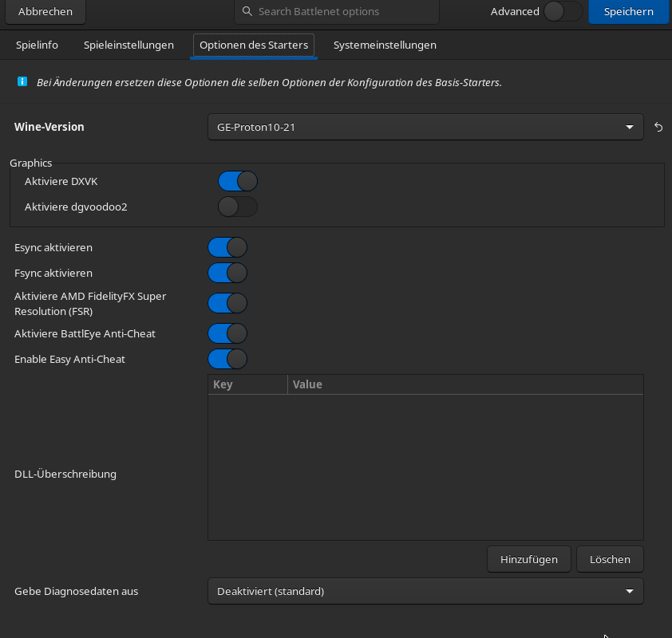Click the Value column header

click(465, 384)
